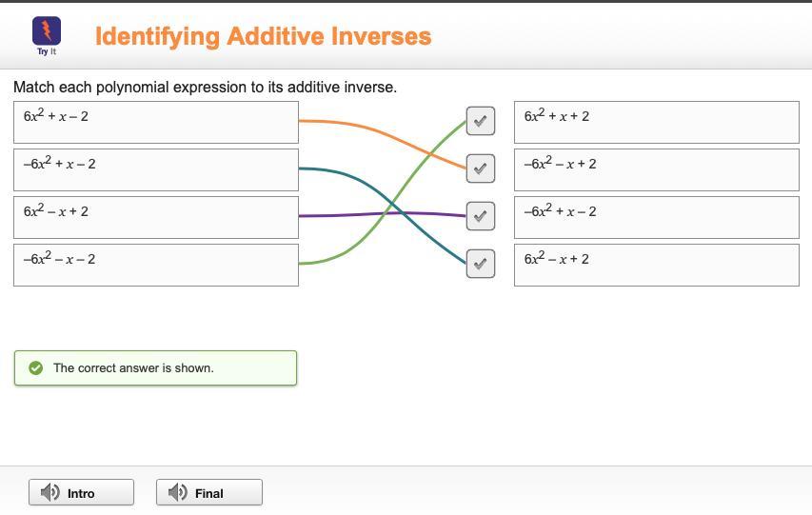Toggle the checkbox beside 6x² – x + 2 answer
Screen dimensions: 812x515
pyautogui.click(x=481, y=264)
